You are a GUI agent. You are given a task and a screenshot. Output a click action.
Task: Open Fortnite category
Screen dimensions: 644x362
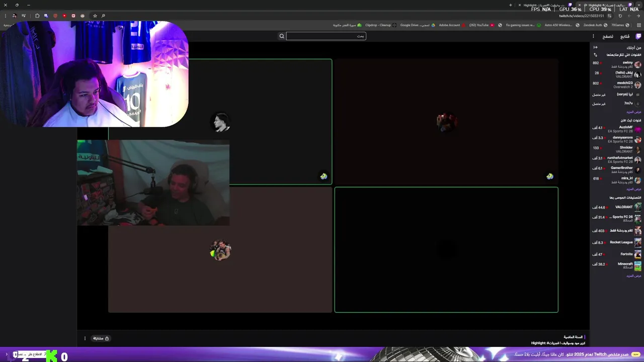coord(617,254)
